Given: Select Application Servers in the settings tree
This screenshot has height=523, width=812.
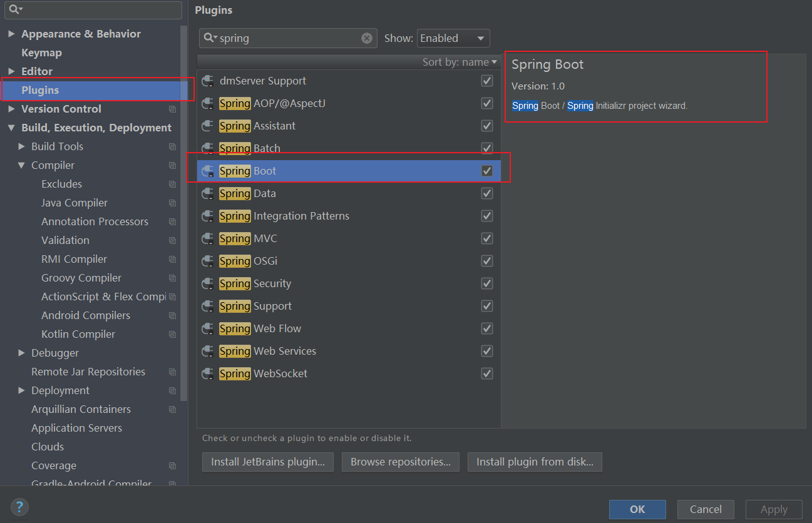Looking at the screenshot, I should coord(76,428).
